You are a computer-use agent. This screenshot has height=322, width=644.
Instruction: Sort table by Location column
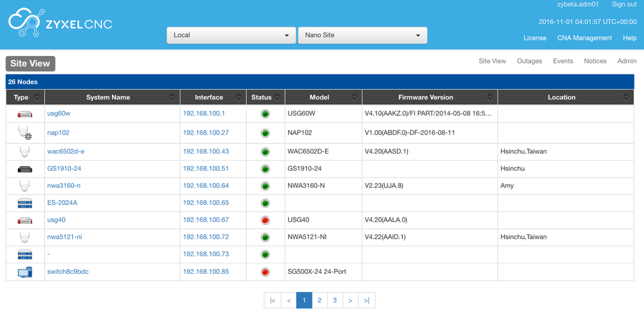(x=566, y=97)
